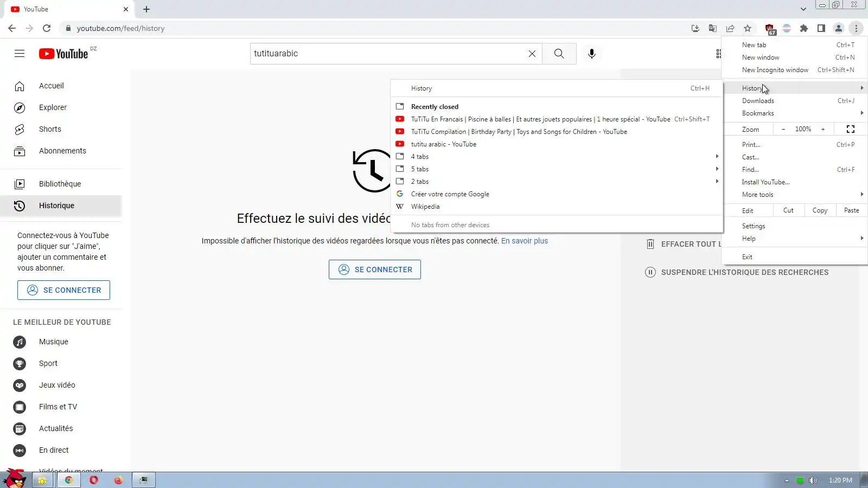The image size is (868, 488).
Task: Open the Jeux vidéo category
Action: (x=61, y=385)
